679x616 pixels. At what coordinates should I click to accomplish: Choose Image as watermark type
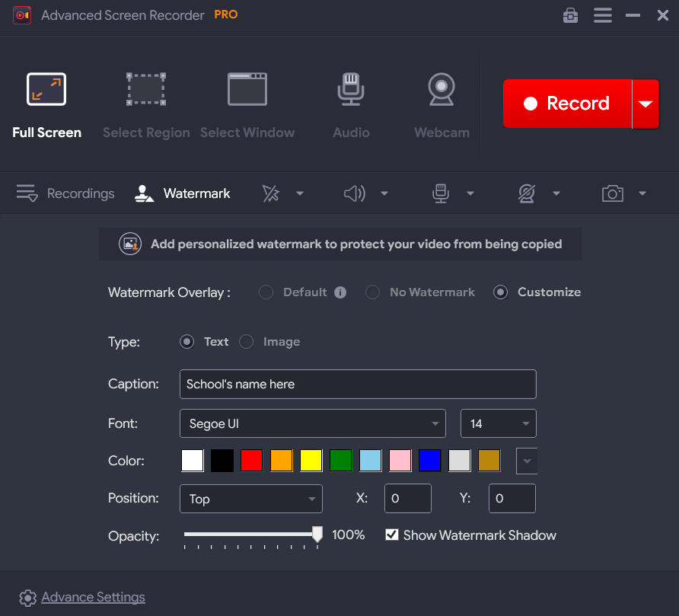[x=247, y=342]
